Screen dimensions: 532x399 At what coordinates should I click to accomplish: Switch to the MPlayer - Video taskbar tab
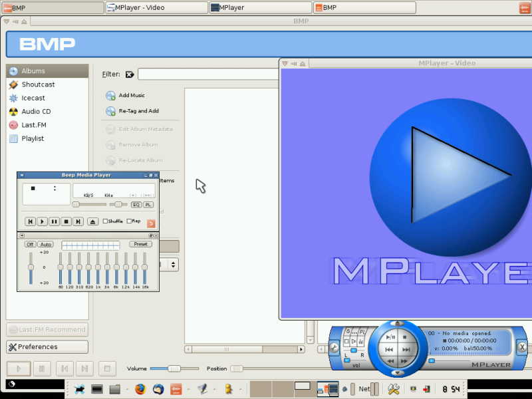click(x=156, y=7)
